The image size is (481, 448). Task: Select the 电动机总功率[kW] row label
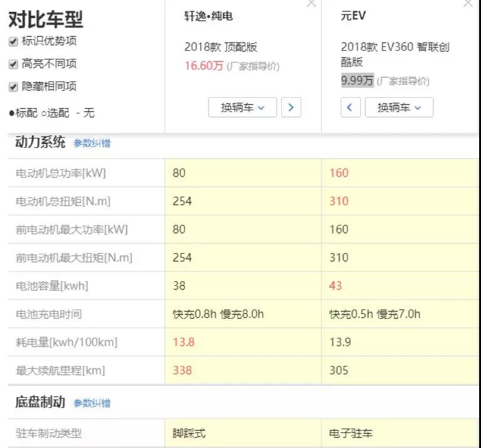pos(61,173)
